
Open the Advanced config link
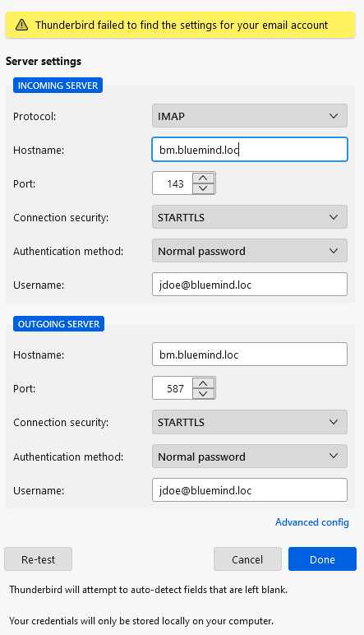(312, 522)
